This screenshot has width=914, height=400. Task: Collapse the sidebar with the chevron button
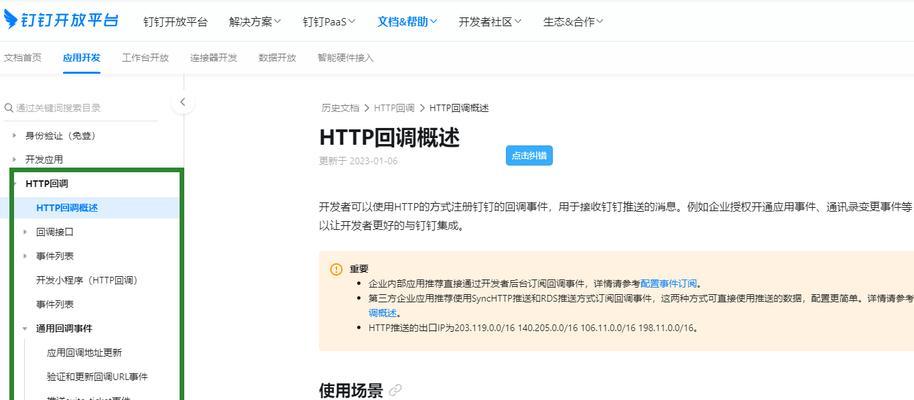click(182, 102)
